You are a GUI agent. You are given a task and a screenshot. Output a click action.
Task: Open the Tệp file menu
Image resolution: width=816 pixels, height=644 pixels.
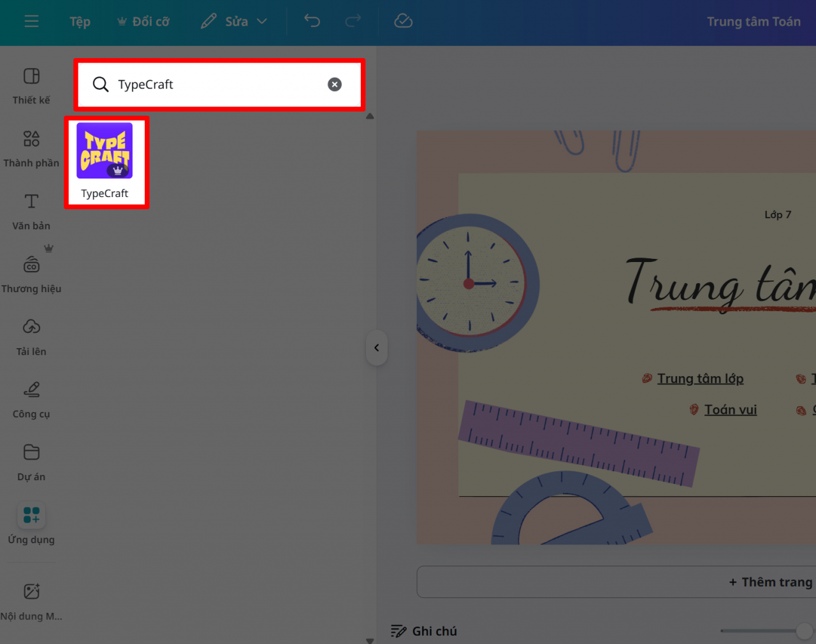pyautogui.click(x=80, y=22)
